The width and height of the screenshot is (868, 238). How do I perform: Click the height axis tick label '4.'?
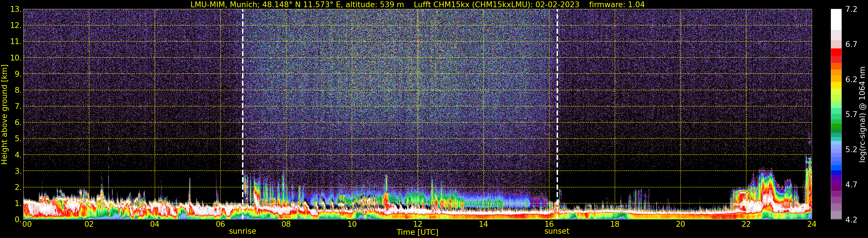[x=18, y=155]
